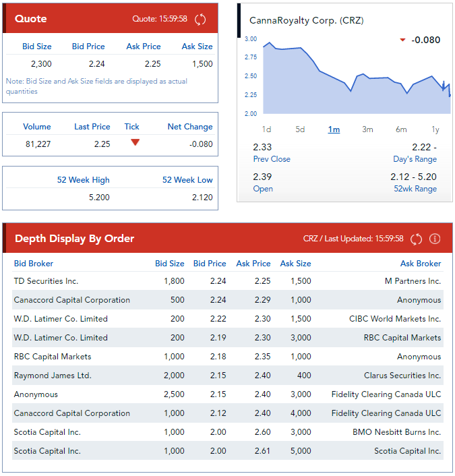455x476 pixels.
Task: Click Ask Size header in Depth table
Action: [x=296, y=264]
